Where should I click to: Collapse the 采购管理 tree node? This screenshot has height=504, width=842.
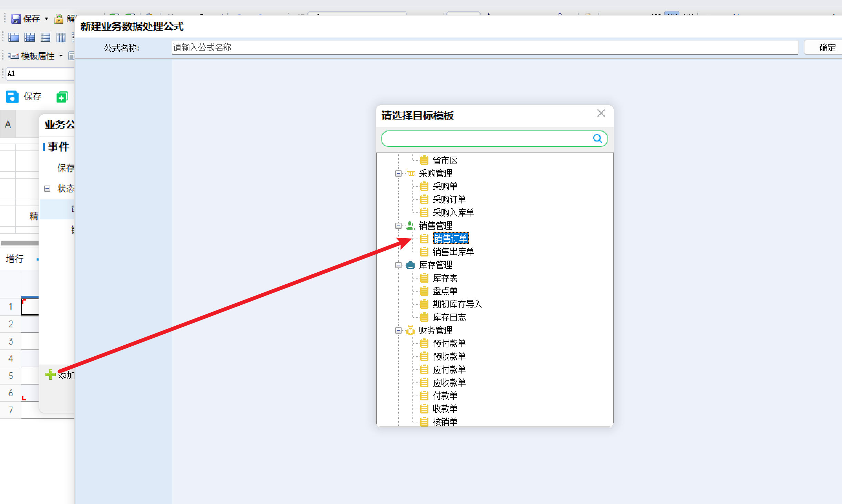pos(398,173)
